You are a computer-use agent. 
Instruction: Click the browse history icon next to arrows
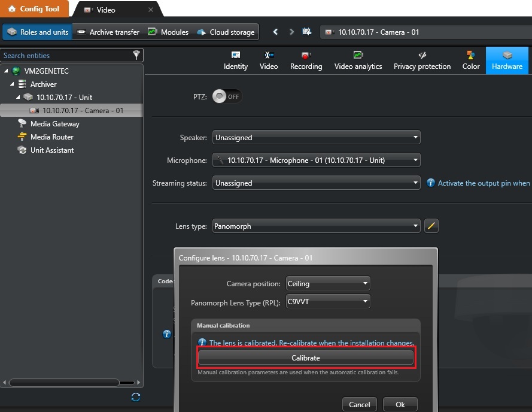(307, 32)
